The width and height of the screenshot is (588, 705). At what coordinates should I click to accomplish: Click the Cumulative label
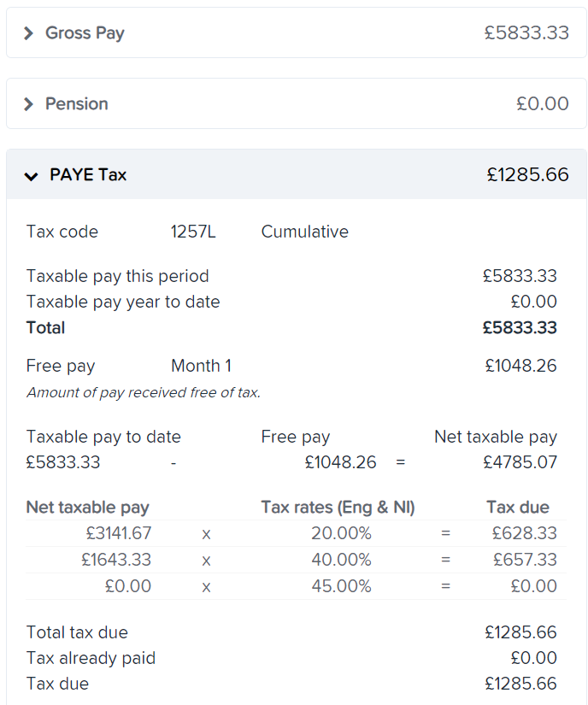(x=304, y=232)
